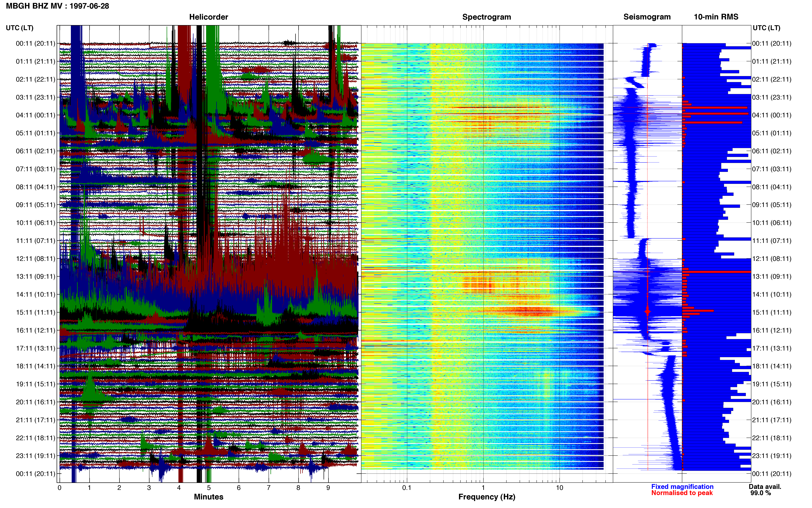Image resolution: width=812 pixels, height=508 pixels.
Task: Click the 'Data avail.' label
Action: [x=765, y=487]
